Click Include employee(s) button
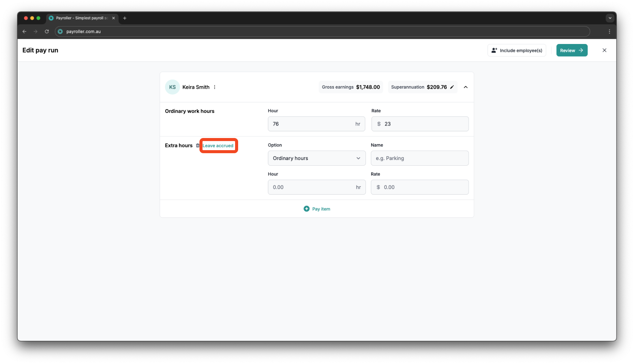 click(517, 50)
